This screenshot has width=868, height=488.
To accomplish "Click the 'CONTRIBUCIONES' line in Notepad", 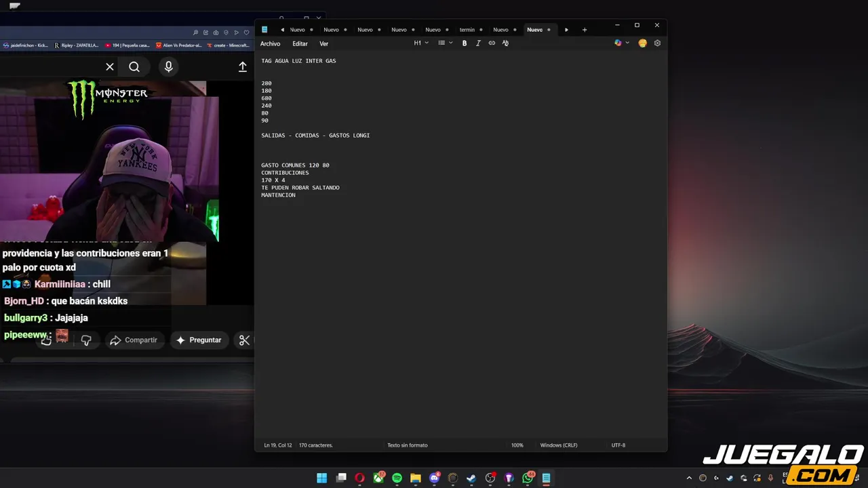I will (x=285, y=173).
